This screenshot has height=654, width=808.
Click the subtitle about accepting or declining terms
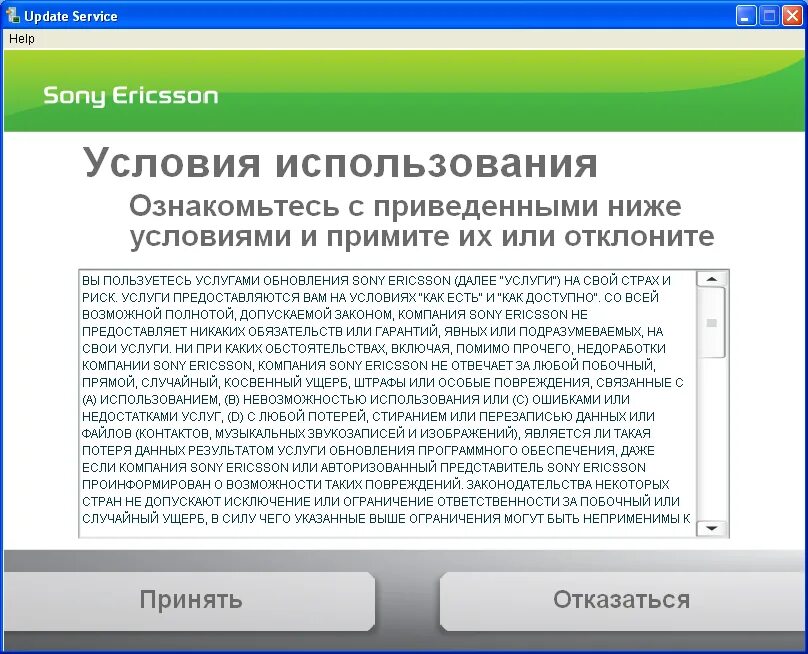click(x=406, y=221)
